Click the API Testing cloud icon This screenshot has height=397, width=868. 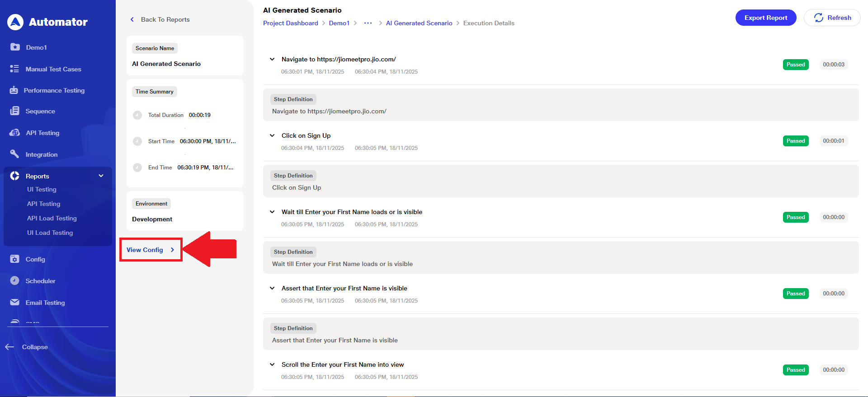click(x=14, y=133)
